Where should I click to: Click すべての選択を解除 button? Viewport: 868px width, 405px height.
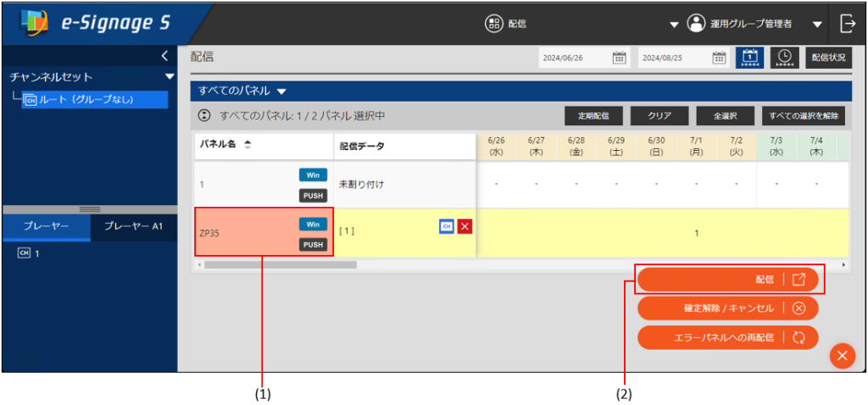coord(804,116)
